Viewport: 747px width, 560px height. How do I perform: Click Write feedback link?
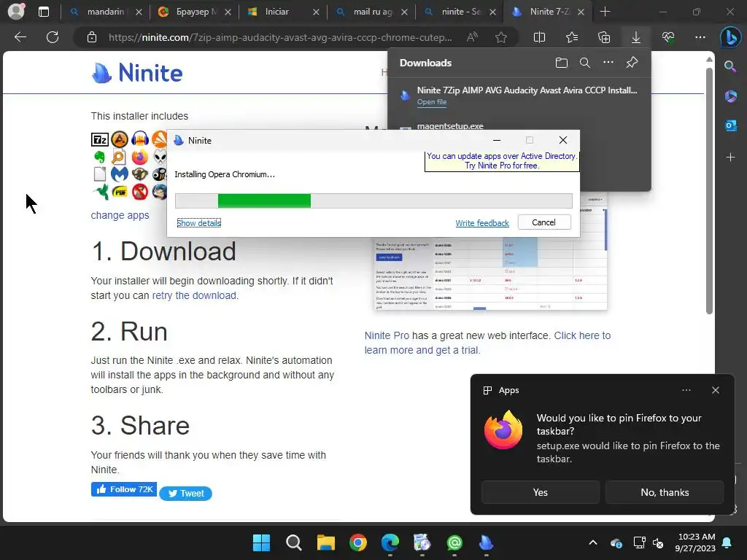[x=482, y=223]
